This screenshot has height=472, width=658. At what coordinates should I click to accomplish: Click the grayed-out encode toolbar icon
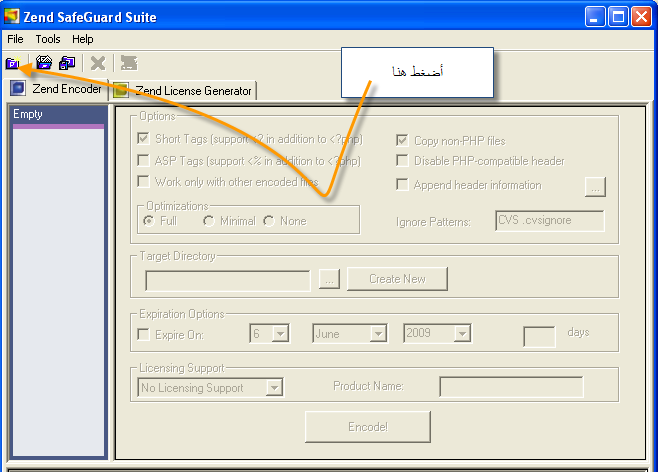129,63
